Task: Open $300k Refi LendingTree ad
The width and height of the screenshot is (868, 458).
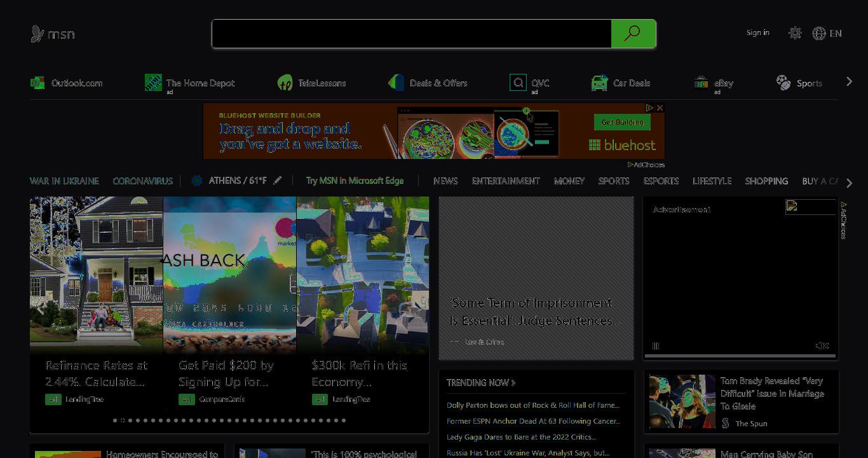Action: [360, 373]
